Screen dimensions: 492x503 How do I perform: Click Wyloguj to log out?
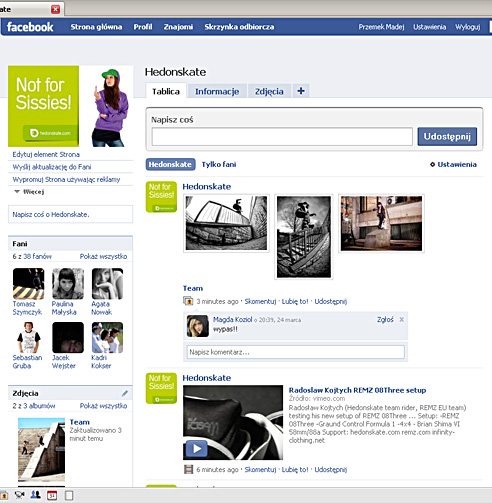(468, 27)
